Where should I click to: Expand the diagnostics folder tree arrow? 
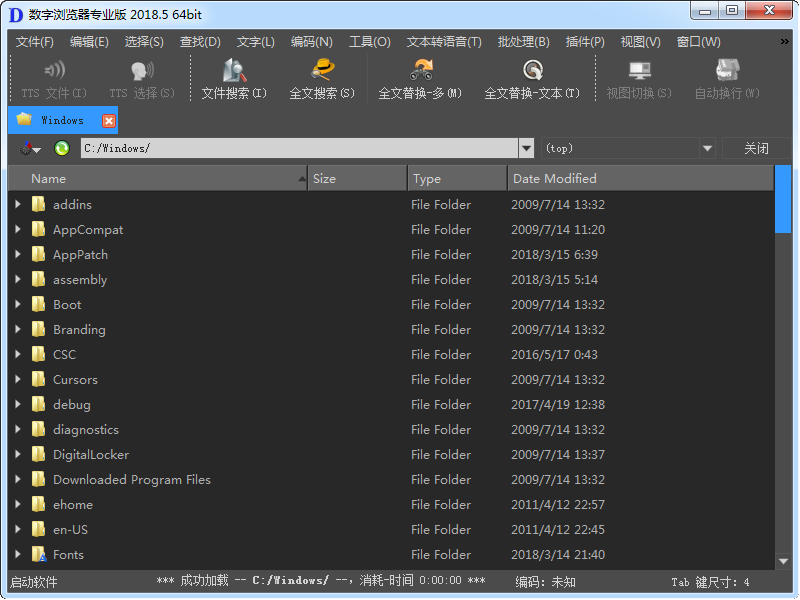pos(18,429)
